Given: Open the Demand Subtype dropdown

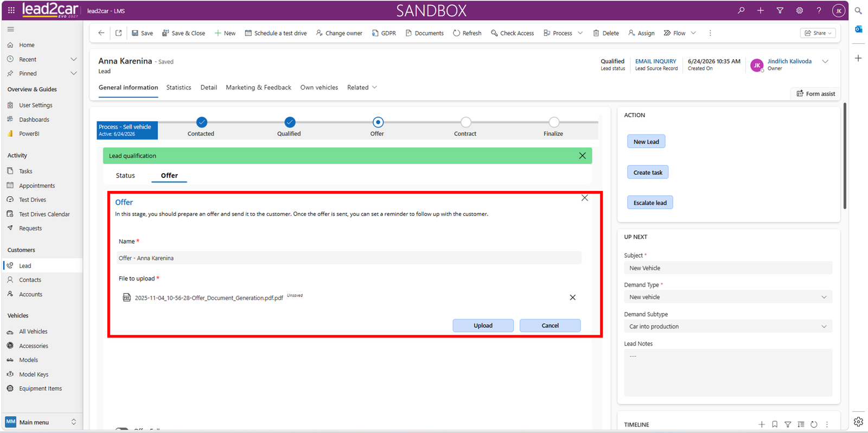Looking at the screenshot, I should (728, 327).
